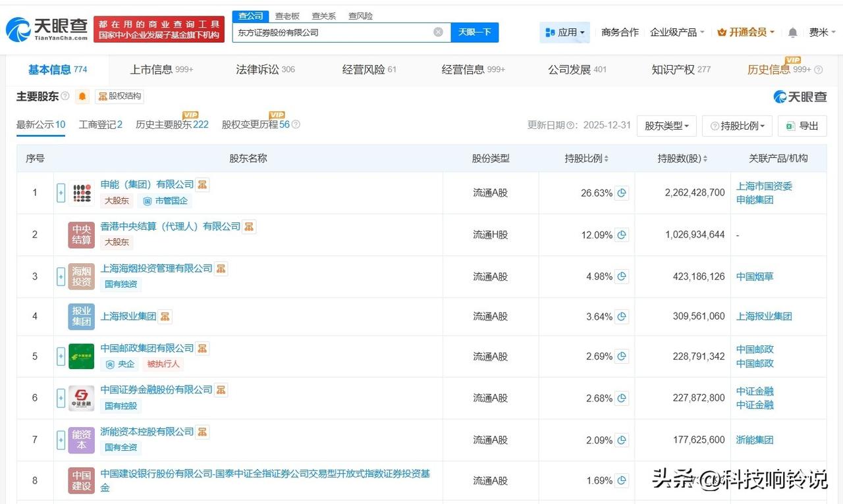Click the 中证金融 logo thumbnail

[x=82, y=398]
